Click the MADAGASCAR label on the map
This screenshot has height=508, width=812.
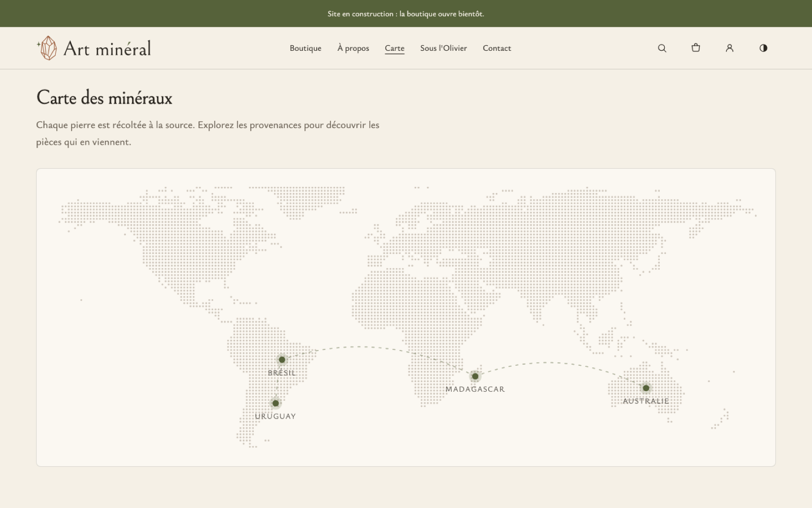click(x=475, y=389)
